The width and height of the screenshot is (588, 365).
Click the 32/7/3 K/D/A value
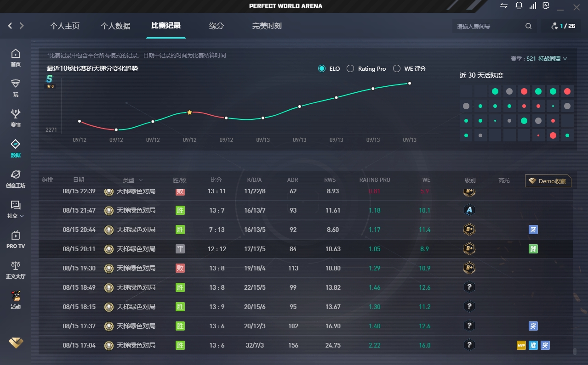(255, 345)
